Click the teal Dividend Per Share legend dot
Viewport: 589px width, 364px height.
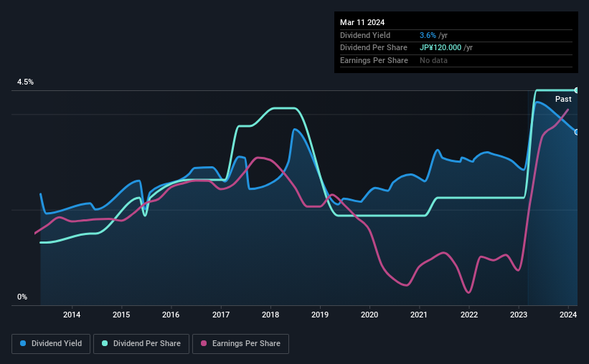tap(105, 343)
